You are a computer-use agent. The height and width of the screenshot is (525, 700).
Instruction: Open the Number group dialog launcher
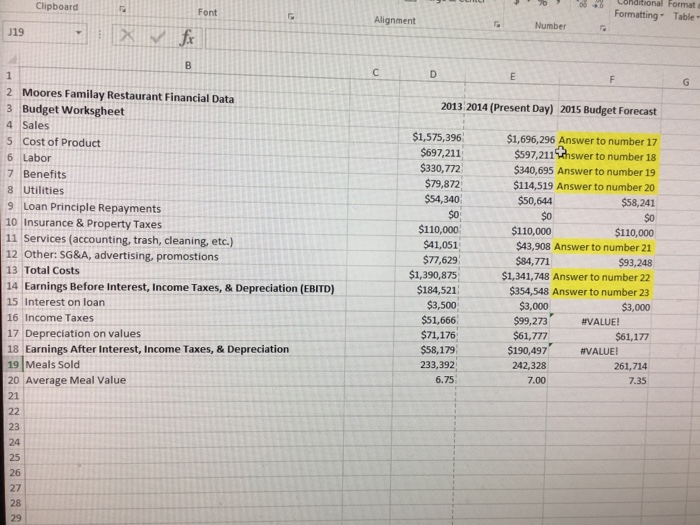(x=603, y=28)
